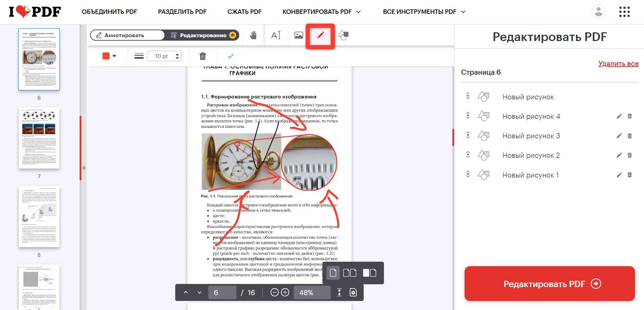Confirm drawing with green checkmark

click(x=231, y=56)
